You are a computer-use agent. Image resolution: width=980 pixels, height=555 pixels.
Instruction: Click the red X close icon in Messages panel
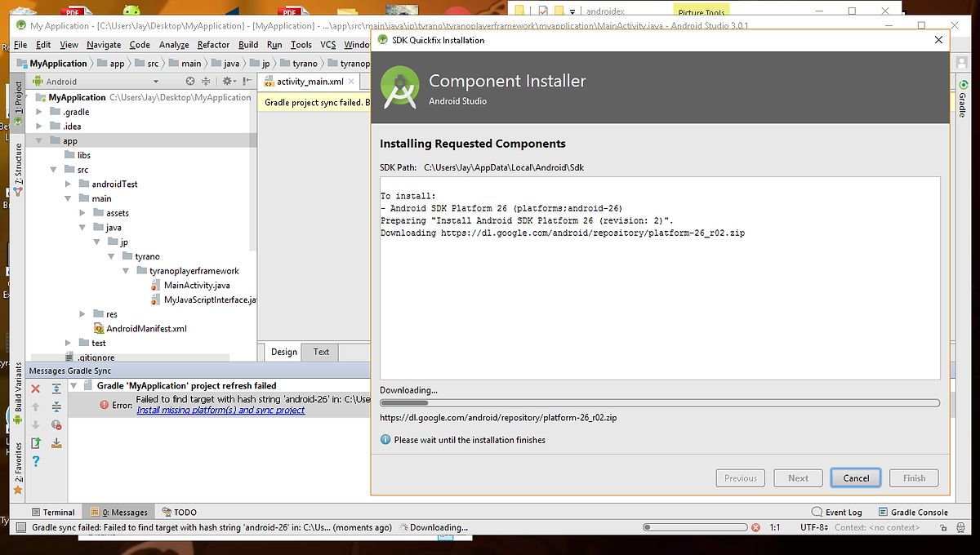tap(35, 388)
